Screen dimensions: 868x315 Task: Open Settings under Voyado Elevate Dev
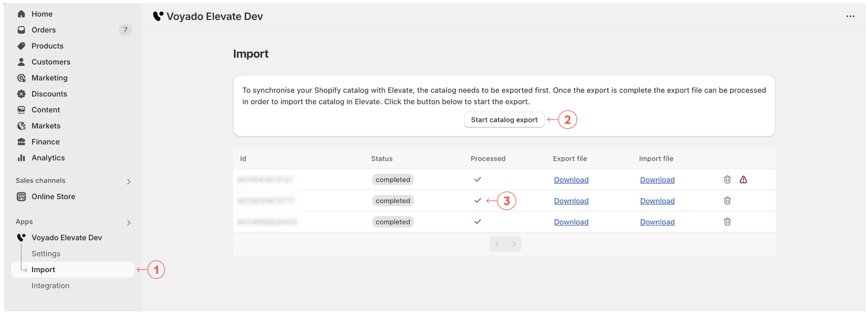click(x=46, y=254)
